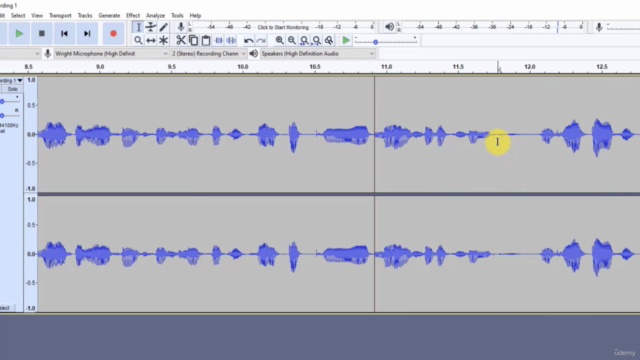Screen dimensions: 640x360
Task: Open the track name dropdown menu arrow
Action: [20, 80]
